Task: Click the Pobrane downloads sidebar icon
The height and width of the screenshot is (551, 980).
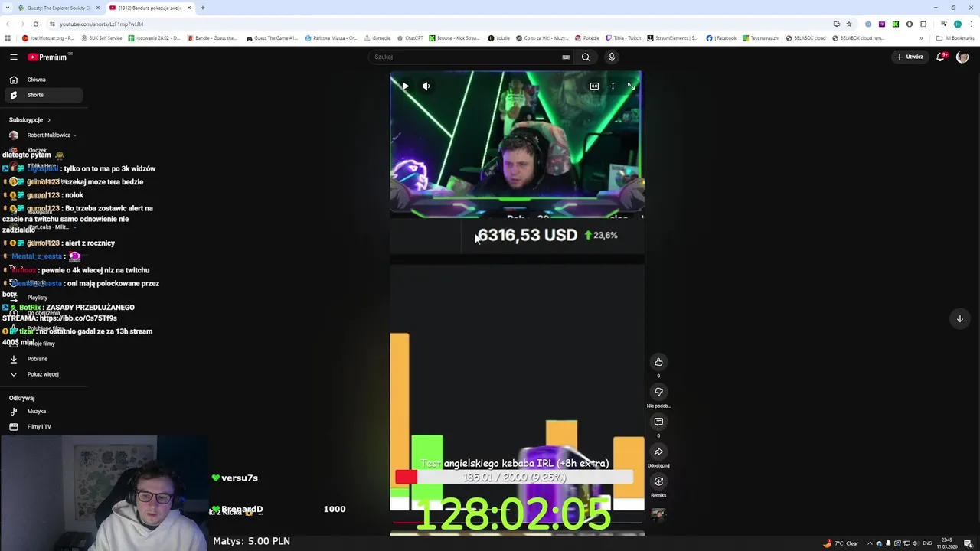Action: [14, 359]
